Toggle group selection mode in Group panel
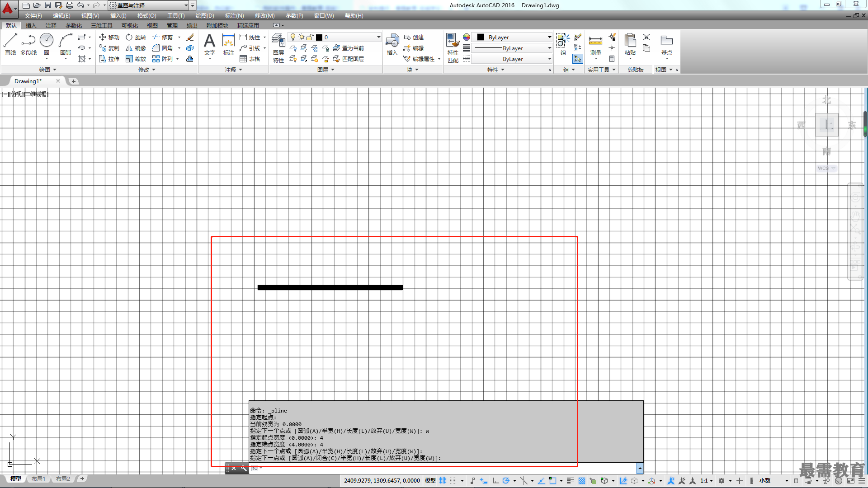Image resolution: width=868 pixels, height=488 pixels. (578, 59)
